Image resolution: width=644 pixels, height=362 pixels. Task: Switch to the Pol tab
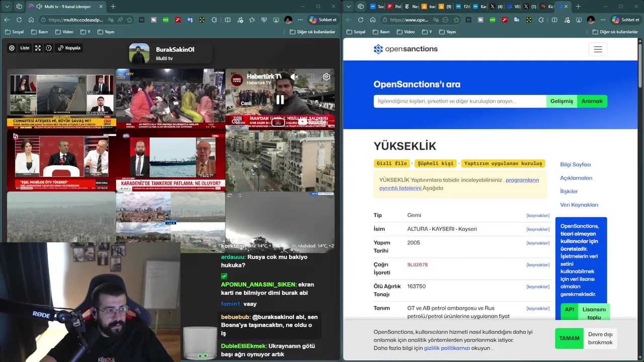point(394,7)
